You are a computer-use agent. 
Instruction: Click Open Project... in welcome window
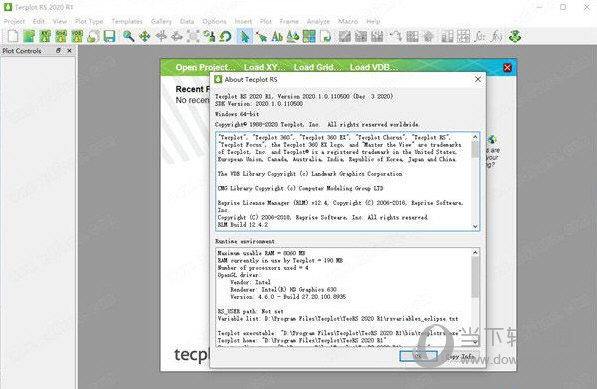205,67
